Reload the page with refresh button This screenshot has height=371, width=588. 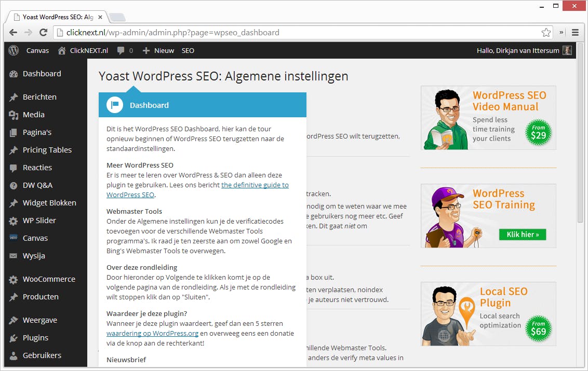[x=44, y=33]
